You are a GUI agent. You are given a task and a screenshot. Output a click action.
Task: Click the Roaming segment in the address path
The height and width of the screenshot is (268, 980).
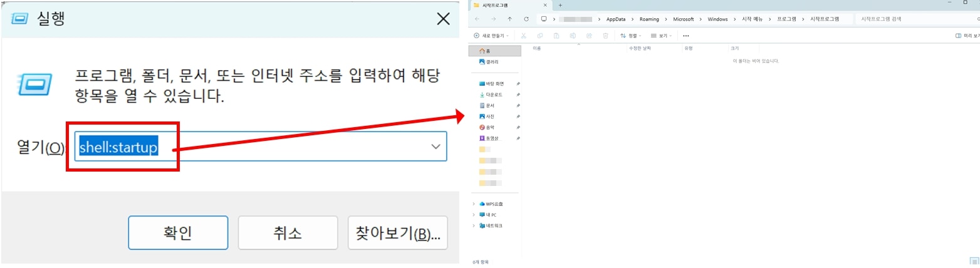point(649,19)
